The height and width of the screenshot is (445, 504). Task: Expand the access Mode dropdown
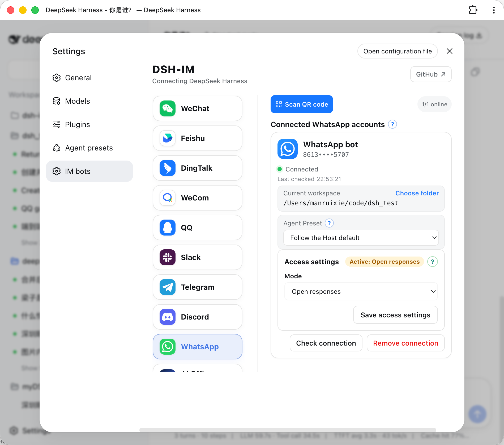coord(361,291)
